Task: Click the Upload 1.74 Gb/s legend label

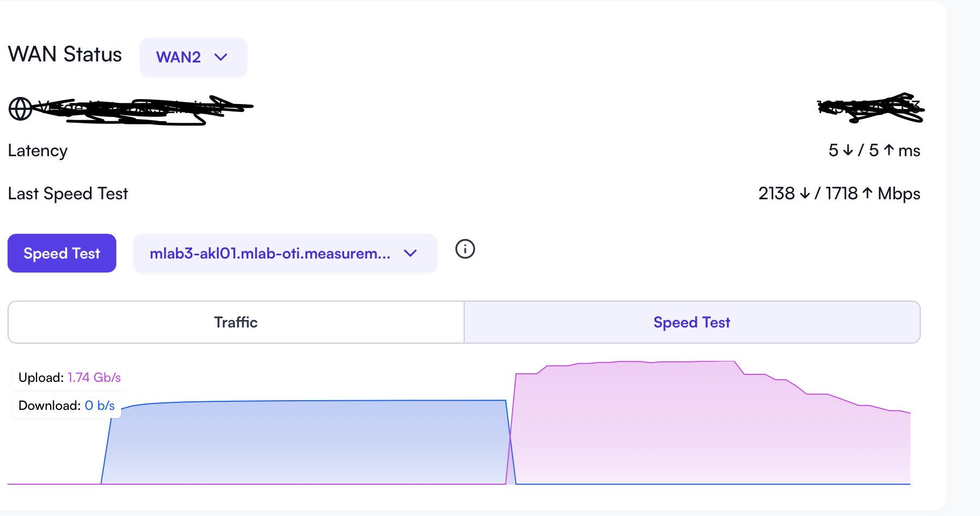Action: 69,378
